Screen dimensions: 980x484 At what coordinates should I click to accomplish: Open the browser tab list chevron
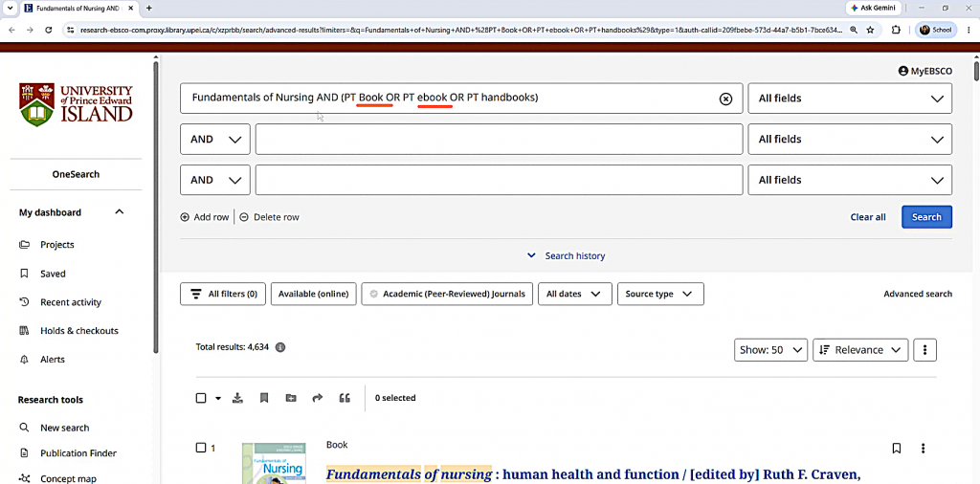(9, 8)
